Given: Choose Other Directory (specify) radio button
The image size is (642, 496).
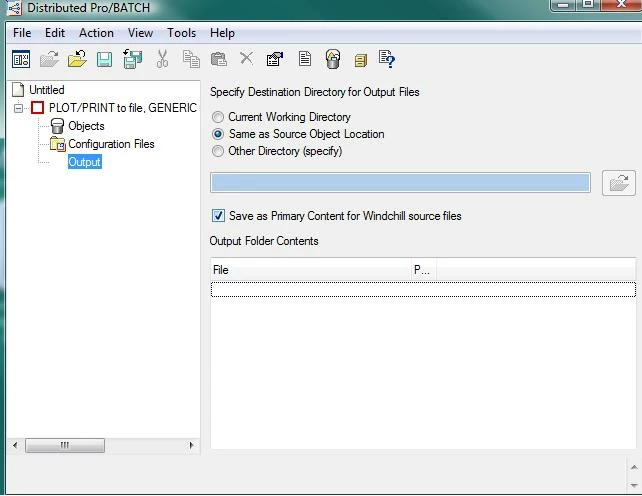Looking at the screenshot, I should click(x=218, y=151).
